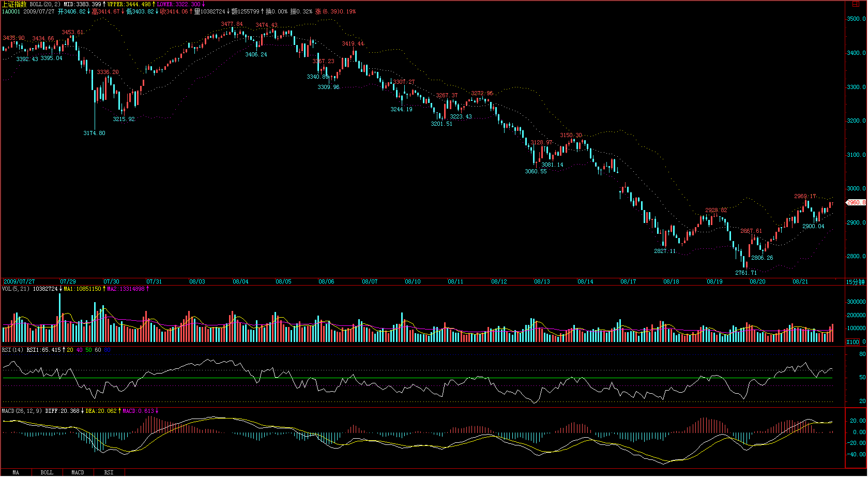Switch to the RSI indicator tab
Viewport: 868px width, 477px height.
coord(109,473)
